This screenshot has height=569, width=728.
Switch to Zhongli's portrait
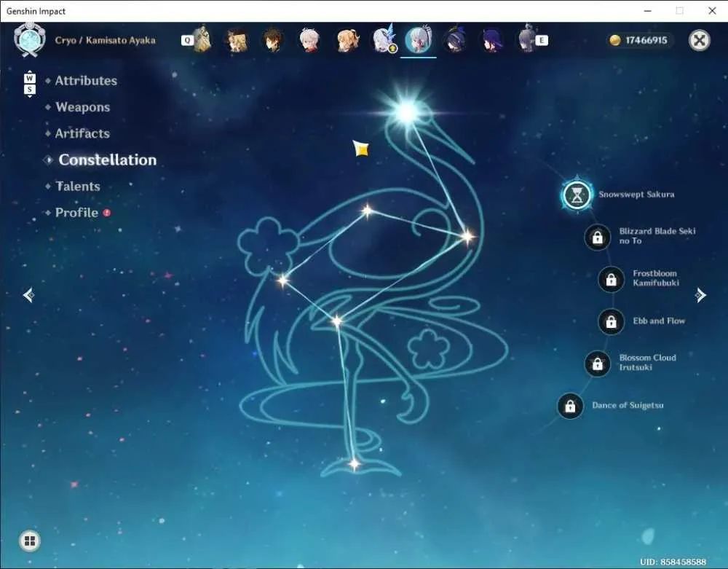(274, 40)
